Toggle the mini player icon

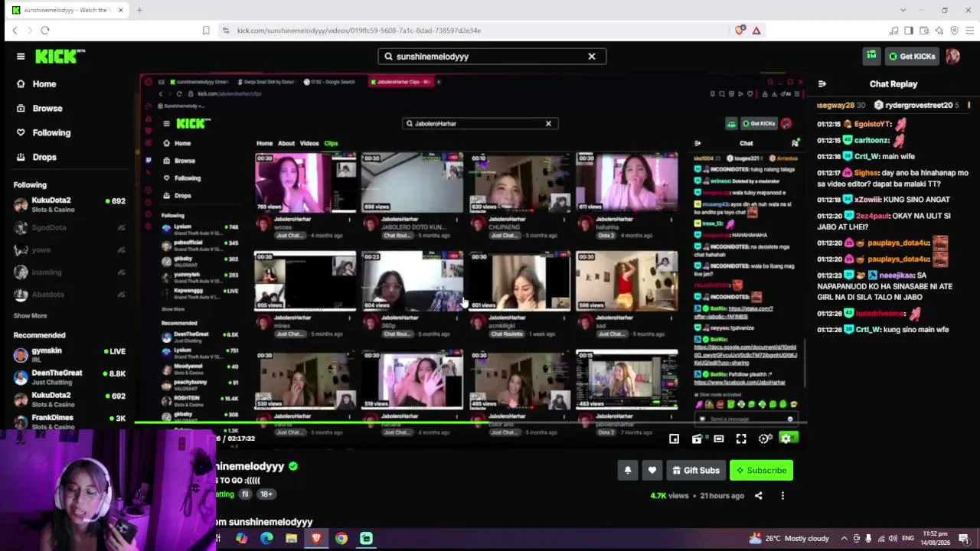(x=674, y=439)
